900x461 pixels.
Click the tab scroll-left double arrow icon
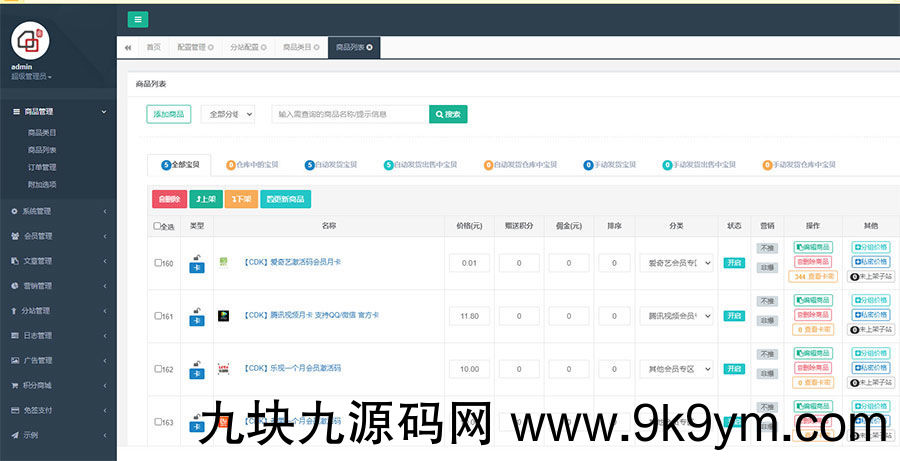[128, 47]
